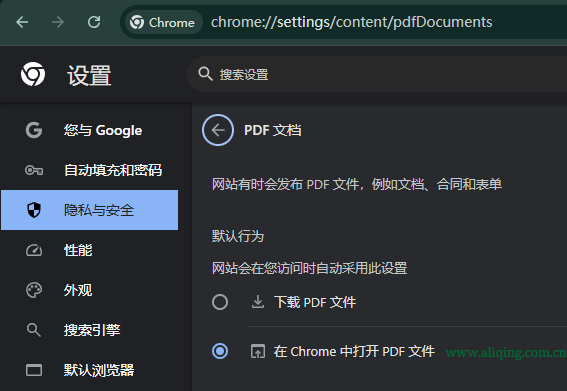Click the key icon for autofill

(34, 170)
